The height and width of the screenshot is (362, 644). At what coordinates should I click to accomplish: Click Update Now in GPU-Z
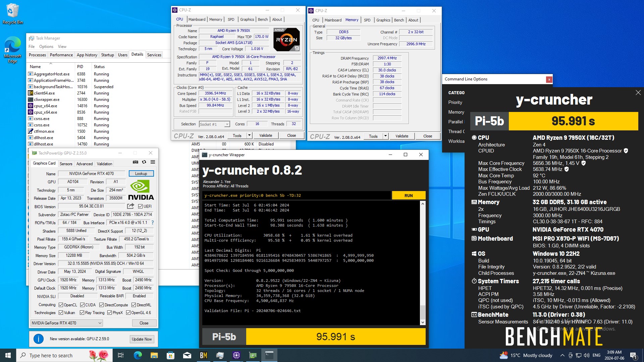tap(142, 339)
